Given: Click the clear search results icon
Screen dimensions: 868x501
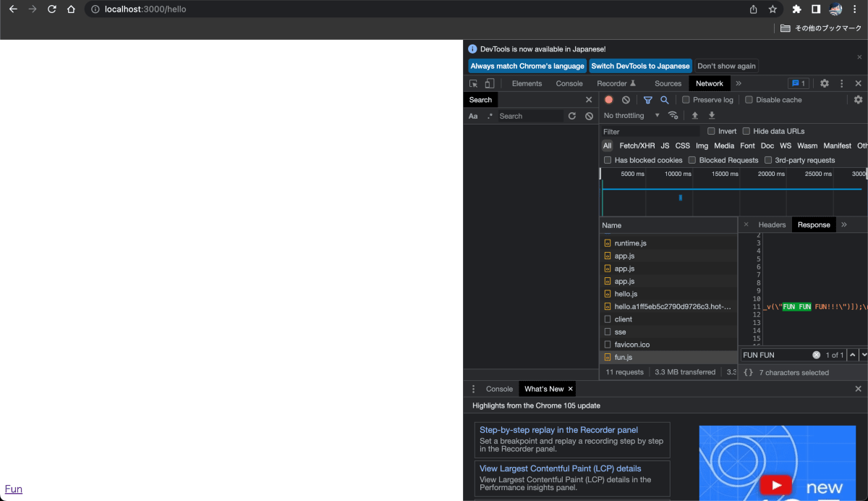Looking at the screenshot, I should pos(590,116).
